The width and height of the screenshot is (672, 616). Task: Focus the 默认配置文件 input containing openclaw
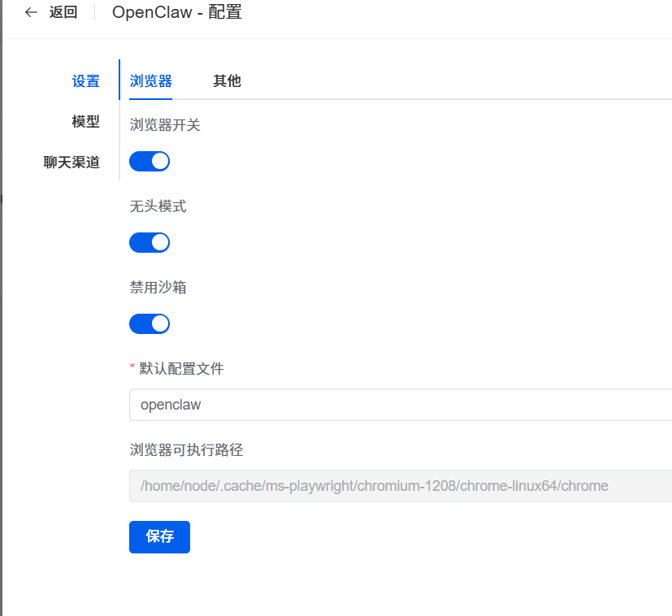[x=398, y=405]
